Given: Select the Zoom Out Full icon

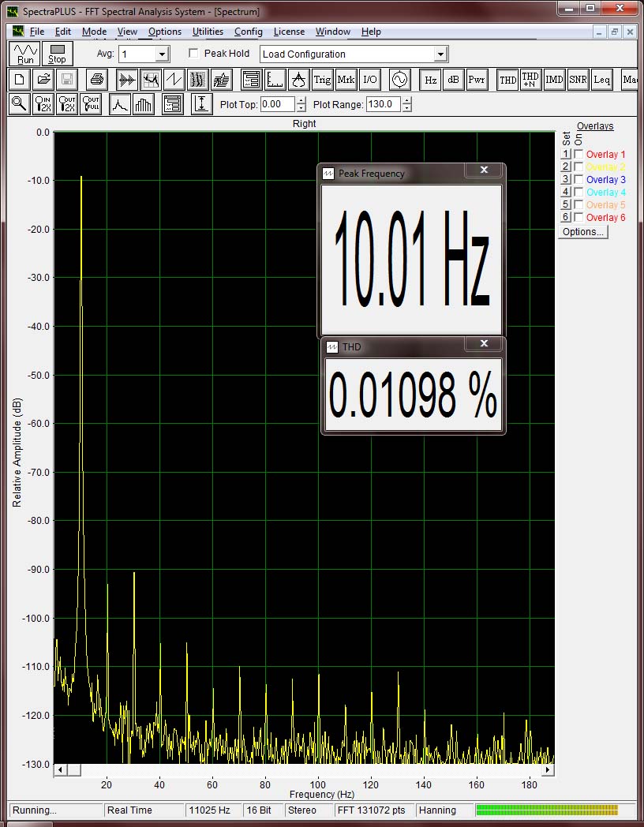Looking at the screenshot, I should [x=91, y=104].
